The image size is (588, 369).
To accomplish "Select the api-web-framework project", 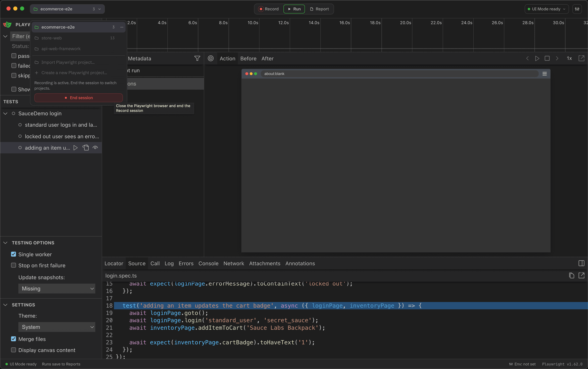I will [78, 49].
